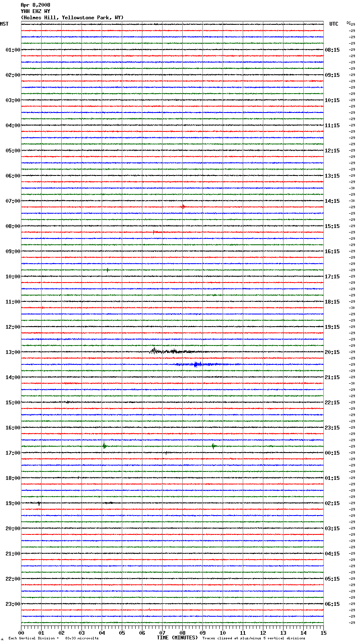Select the 21:00 MST time label
357x644 pixels.
pos(13,554)
